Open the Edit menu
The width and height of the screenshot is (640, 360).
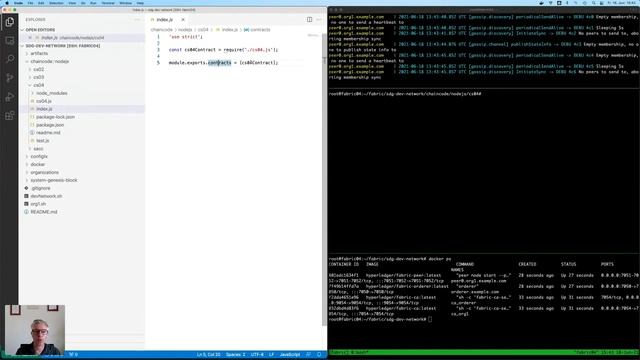(x=41, y=3)
